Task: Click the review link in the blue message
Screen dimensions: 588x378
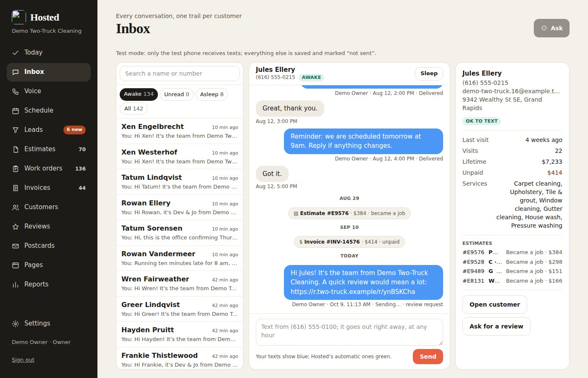Action: [353, 292]
